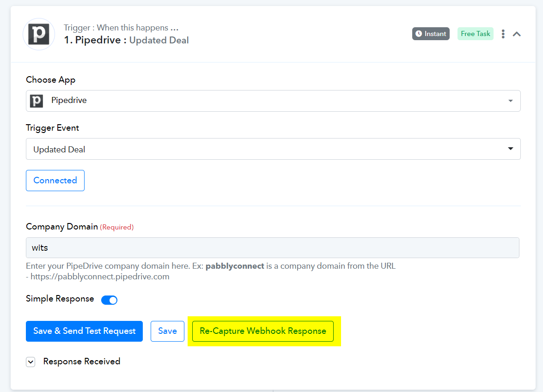
Task: Click the Connected button
Action: pyautogui.click(x=55, y=180)
